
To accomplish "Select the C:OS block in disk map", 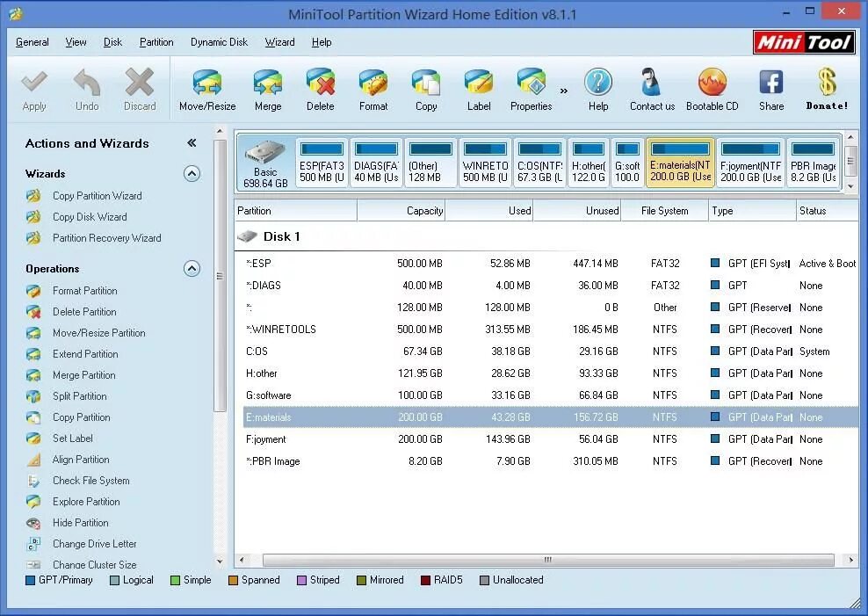I will (x=539, y=163).
